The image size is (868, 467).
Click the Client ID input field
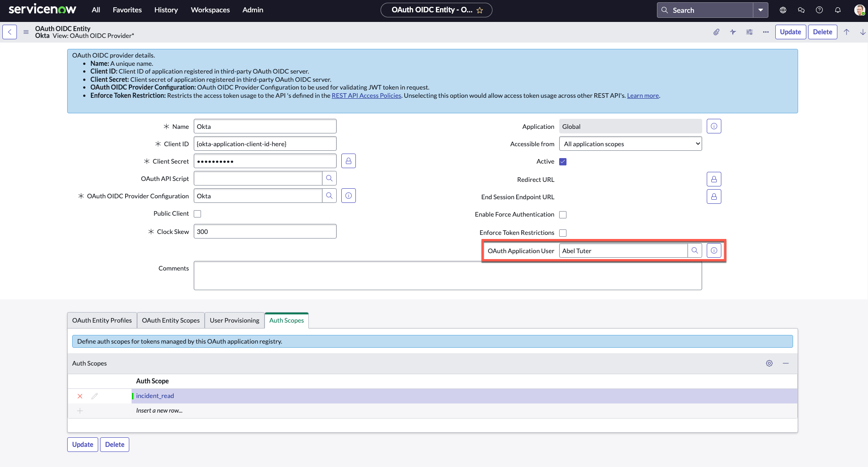click(x=265, y=143)
